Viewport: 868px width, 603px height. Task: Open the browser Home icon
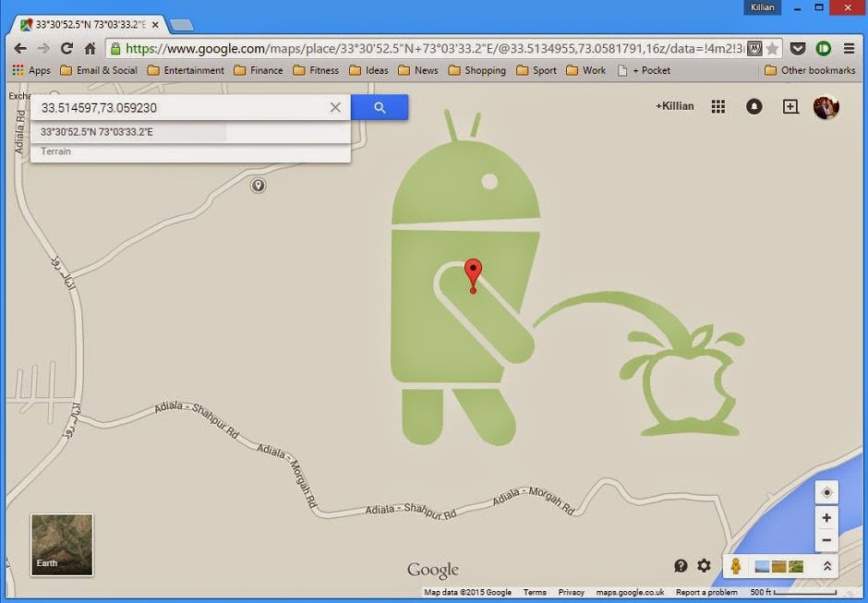90,49
